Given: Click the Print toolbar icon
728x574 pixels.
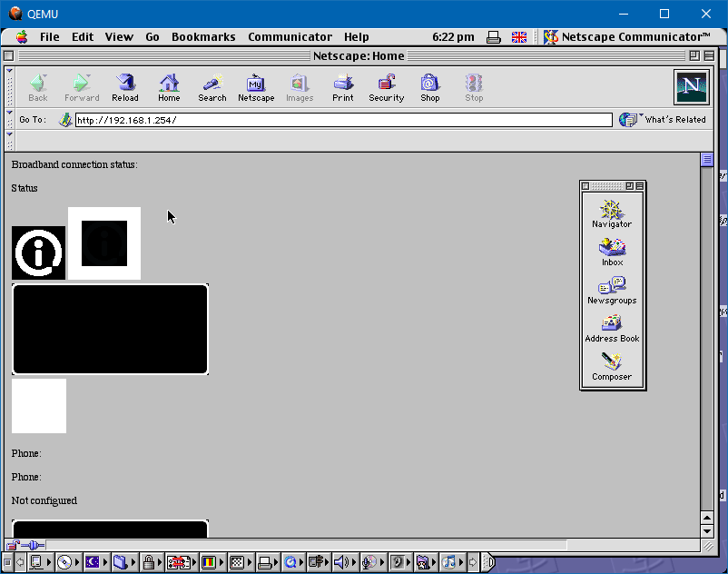Looking at the screenshot, I should point(343,87).
